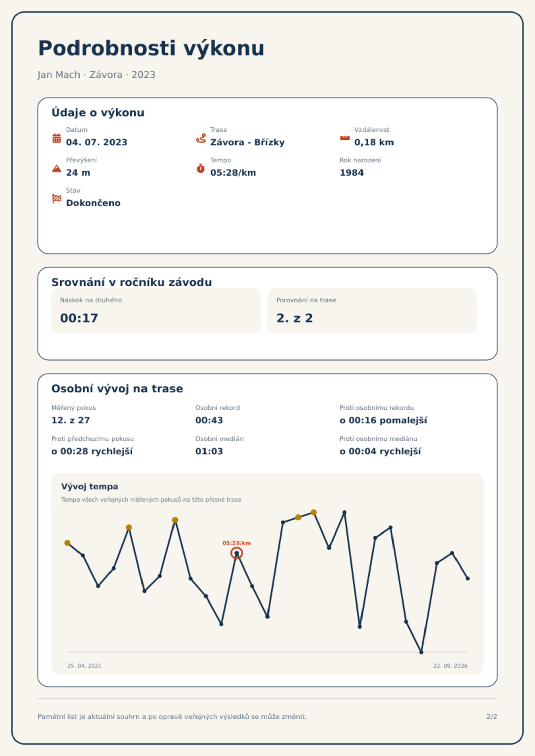Click the 05:28/km label on the chart
Screen dimensions: 535x756
click(237, 543)
